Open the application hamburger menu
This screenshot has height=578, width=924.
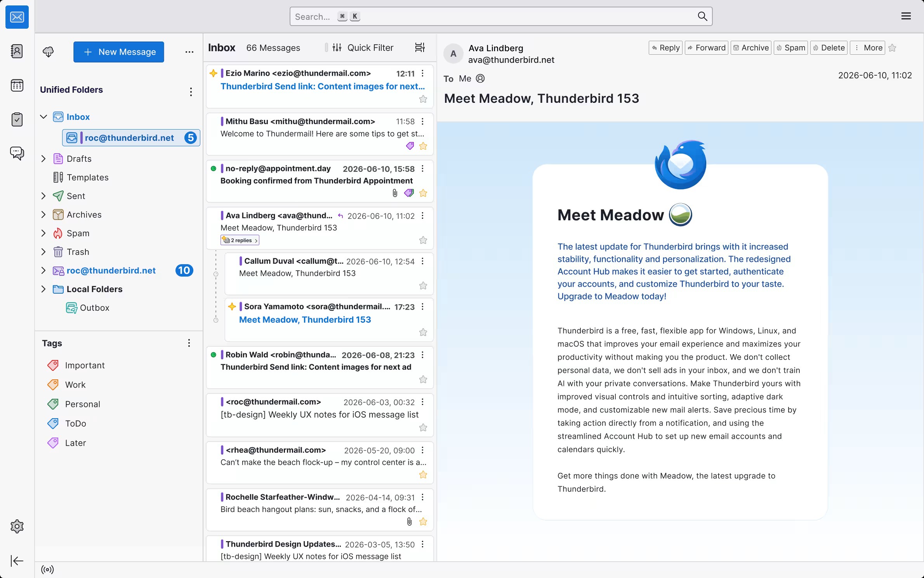click(x=906, y=16)
